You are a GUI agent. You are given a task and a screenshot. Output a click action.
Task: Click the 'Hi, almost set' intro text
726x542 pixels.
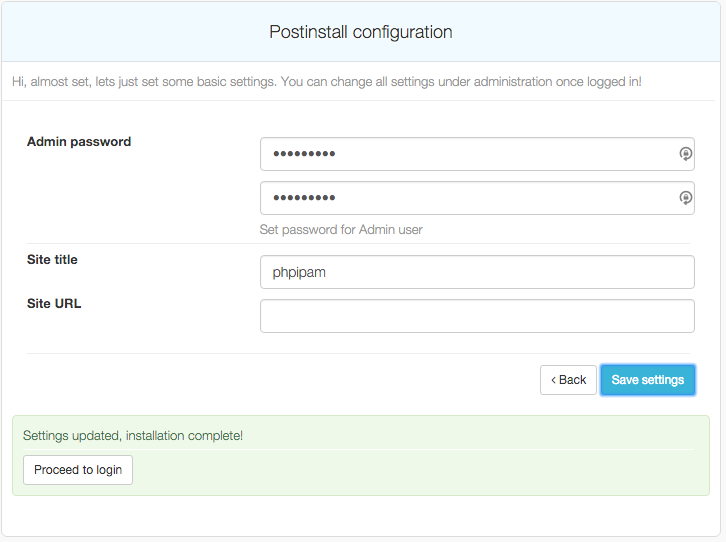326,81
